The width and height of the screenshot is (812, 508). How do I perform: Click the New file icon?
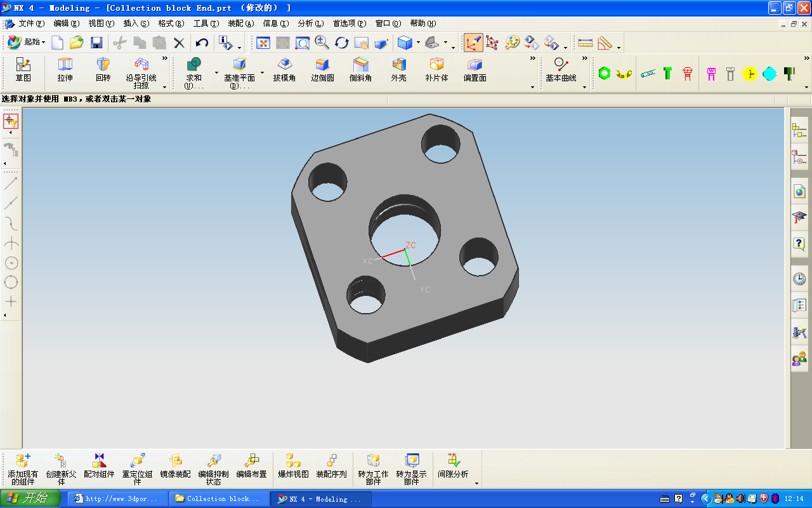(58, 43)
